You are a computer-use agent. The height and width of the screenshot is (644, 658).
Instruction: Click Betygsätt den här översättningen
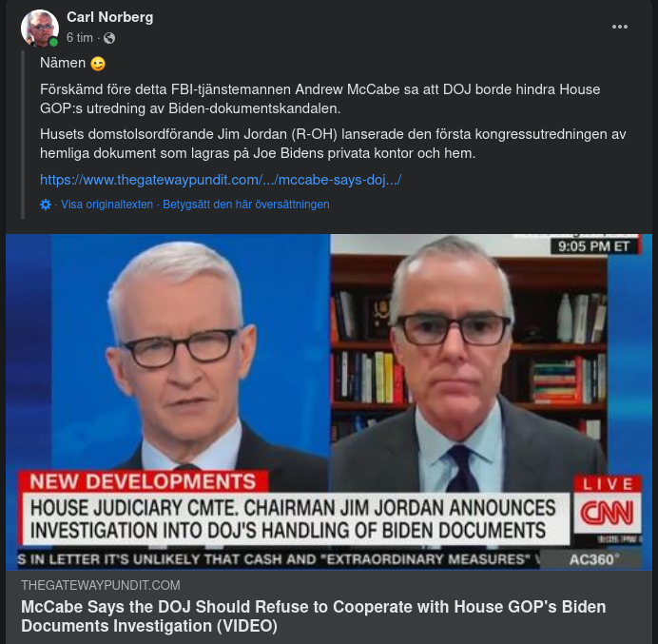point(246,205)
